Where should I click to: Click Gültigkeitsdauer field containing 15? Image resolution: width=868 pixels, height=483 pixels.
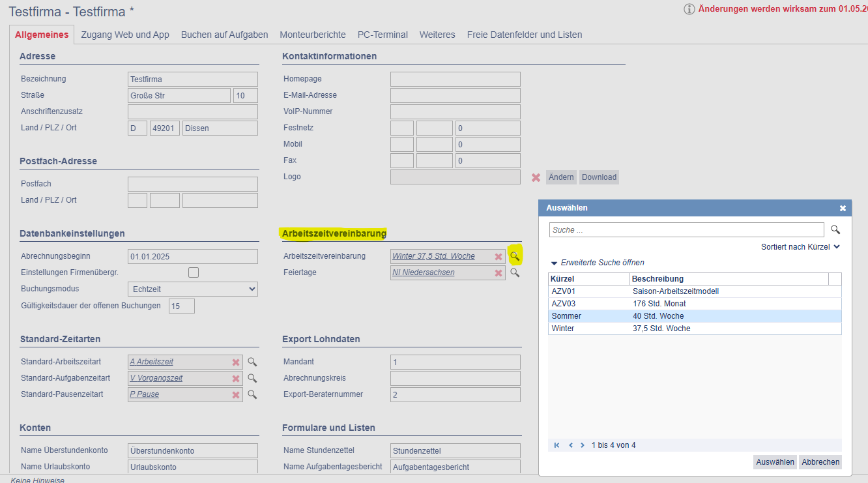182,306
